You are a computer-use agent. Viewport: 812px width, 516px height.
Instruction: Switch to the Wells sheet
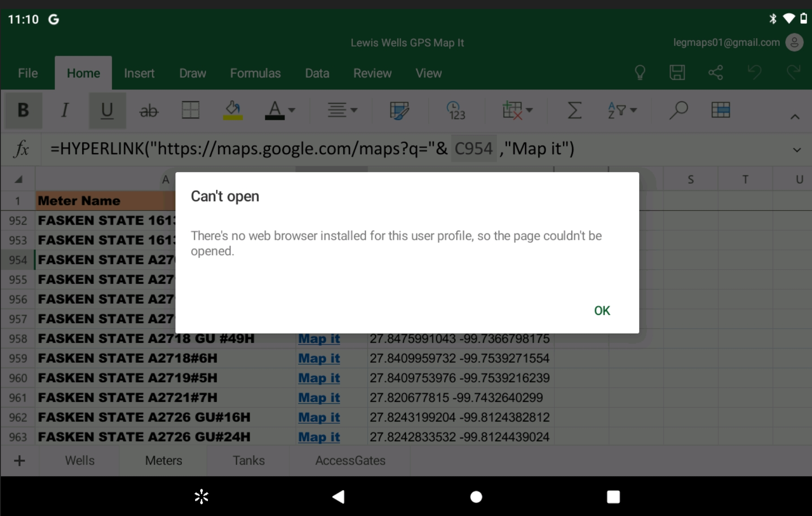[x=80, y=460]
